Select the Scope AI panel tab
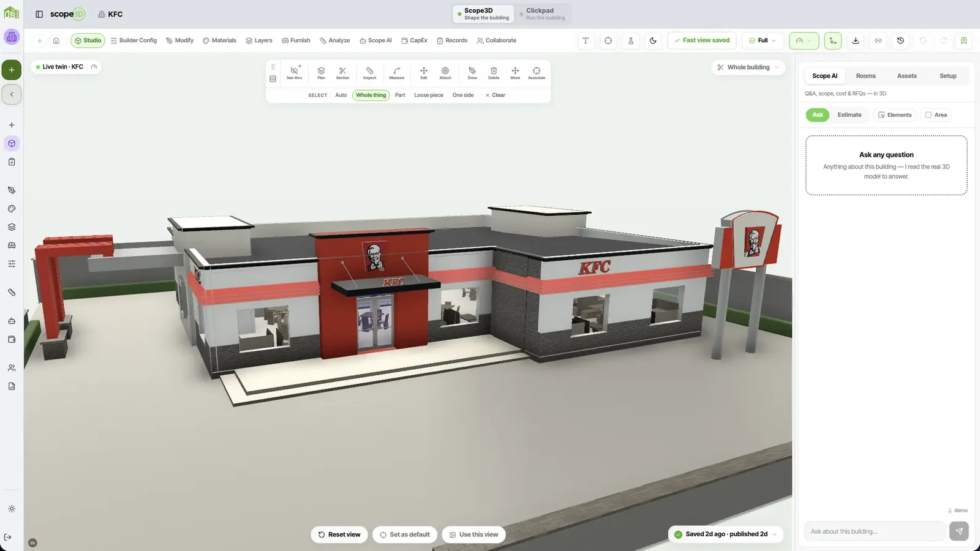Screen dimensions: 980x551 824,76
